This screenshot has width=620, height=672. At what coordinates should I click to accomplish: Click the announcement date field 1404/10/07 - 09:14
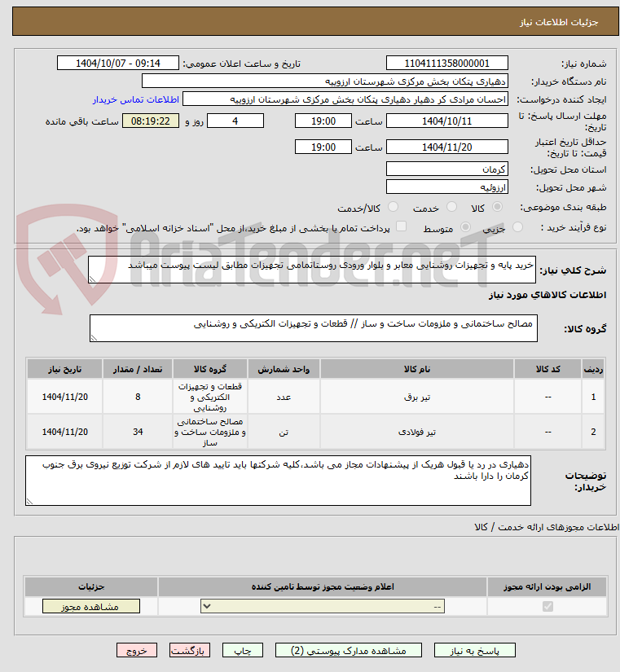118,63
